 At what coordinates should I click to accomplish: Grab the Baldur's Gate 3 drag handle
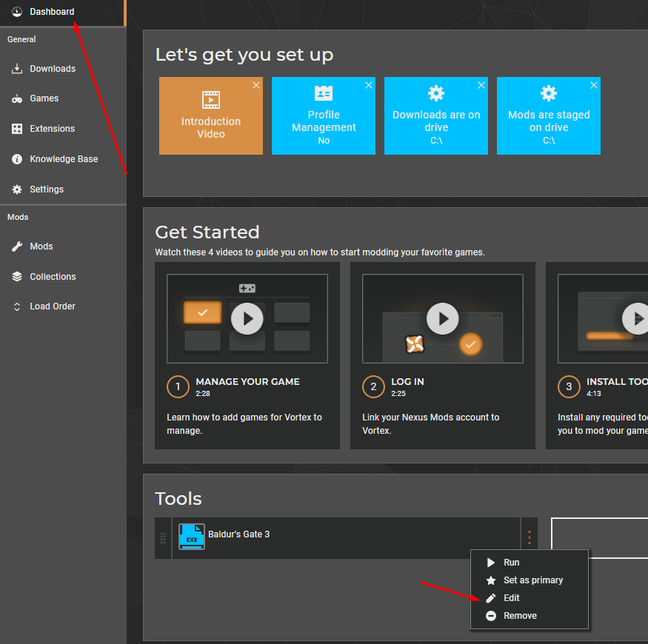click(163, 538)
